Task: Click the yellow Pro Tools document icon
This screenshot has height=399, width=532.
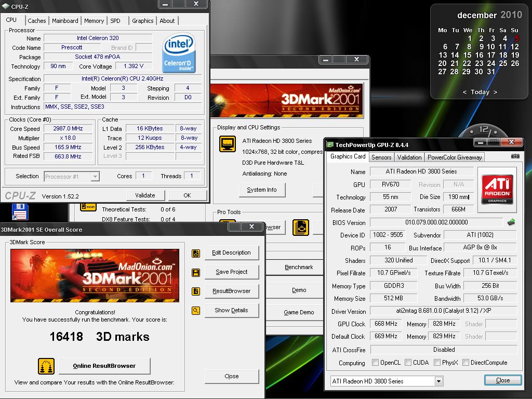Action: [301, 228]
